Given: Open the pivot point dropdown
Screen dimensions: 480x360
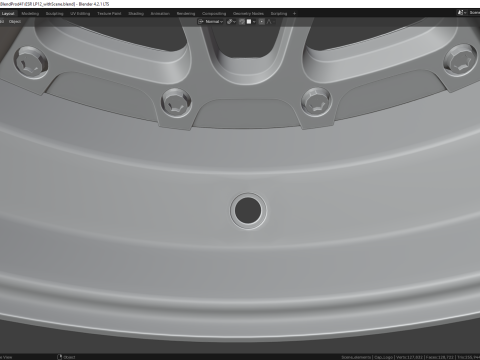Looking at the screenshot, I should tap(231, 22).
